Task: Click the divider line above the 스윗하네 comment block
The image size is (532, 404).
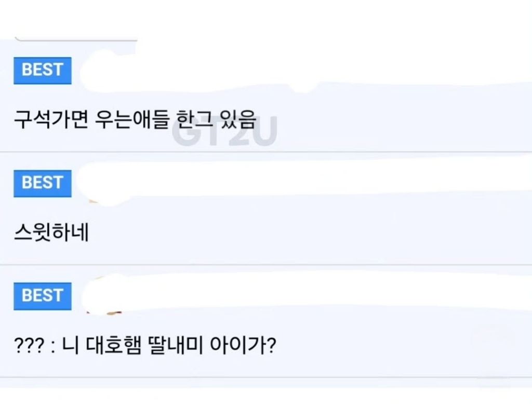Action: (266, 152)
